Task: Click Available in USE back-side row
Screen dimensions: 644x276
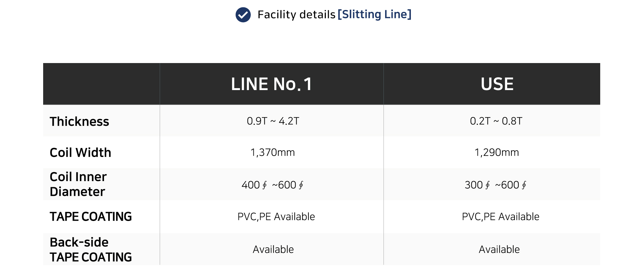Action: tap(499, 249)
